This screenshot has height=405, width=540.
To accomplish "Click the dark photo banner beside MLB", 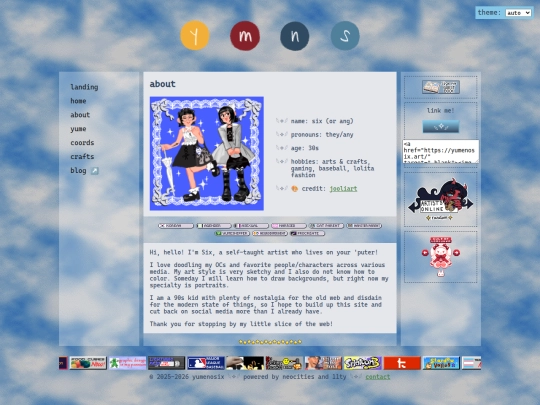I will coord(245,363).
